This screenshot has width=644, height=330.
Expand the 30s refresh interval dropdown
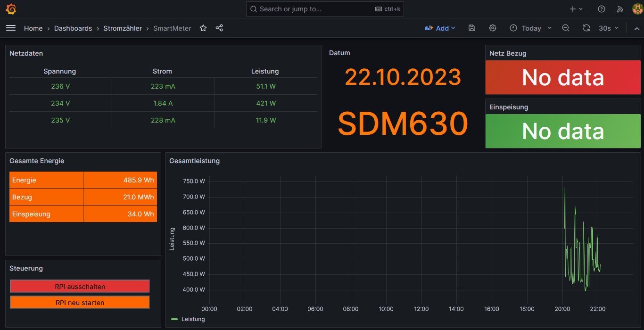pyautogui.click(x=609, y=28)
